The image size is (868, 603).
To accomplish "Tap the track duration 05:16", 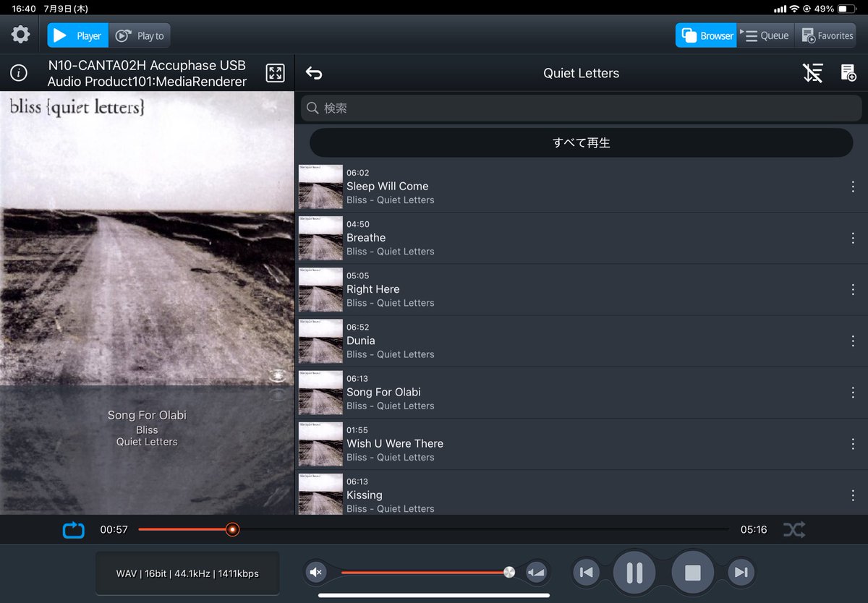I will click(x=754, y=530).
